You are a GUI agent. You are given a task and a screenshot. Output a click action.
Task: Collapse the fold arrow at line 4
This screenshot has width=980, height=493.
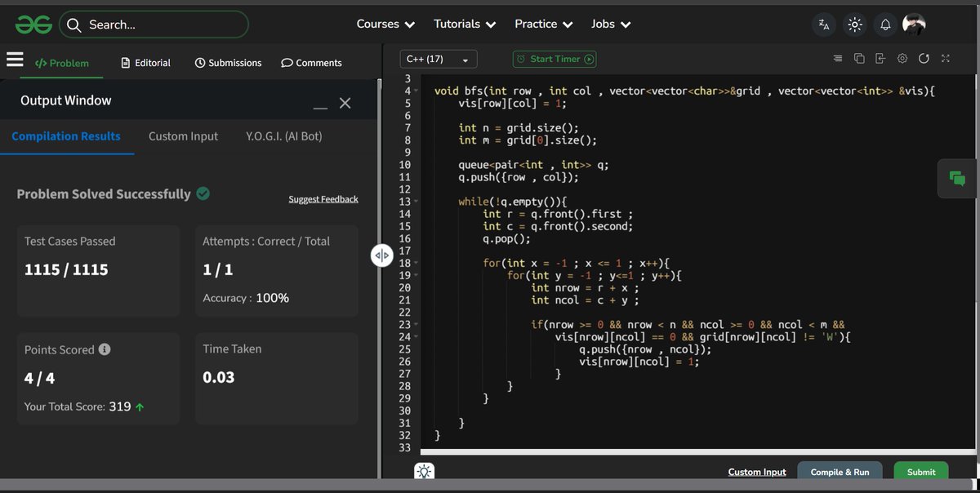coord(416,91)
